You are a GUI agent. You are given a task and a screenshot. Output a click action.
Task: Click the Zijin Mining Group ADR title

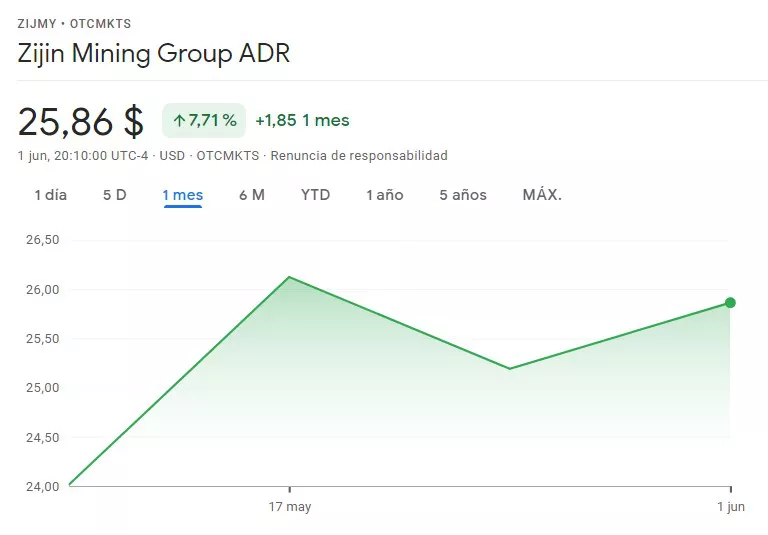(x=154, y=54)
